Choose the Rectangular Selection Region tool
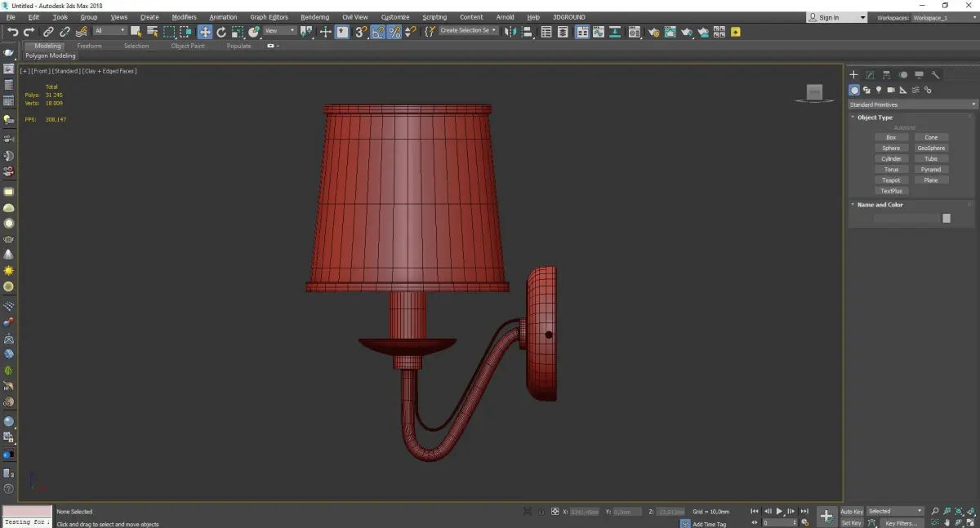The width and height of the screenshot is (980, 528). 169,32
